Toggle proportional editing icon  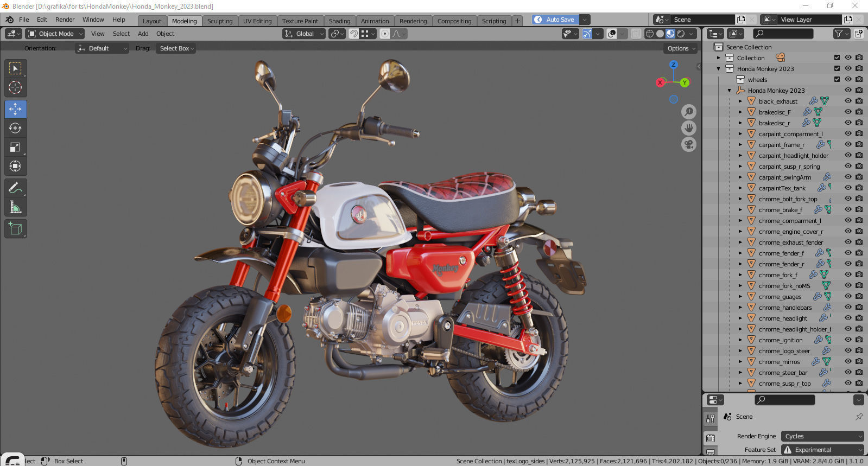pos(385,34)
